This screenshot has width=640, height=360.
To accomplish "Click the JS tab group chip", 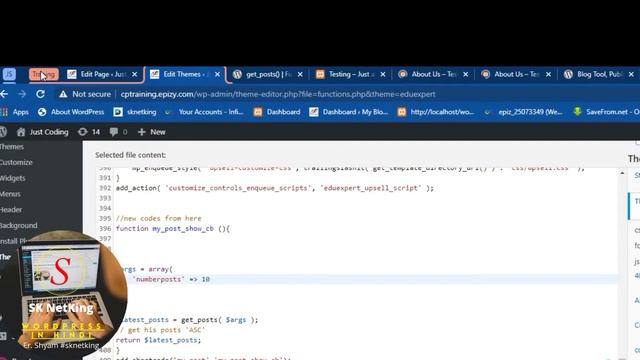I will tap(9, 74).
